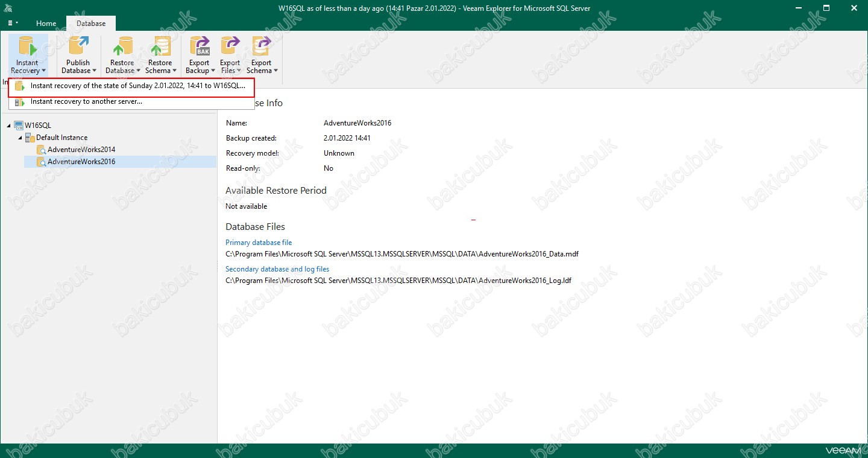The height and width of the screenshot is (458, 868).
Task: Click the Primary database file link
Action: [x=259, y=243]
